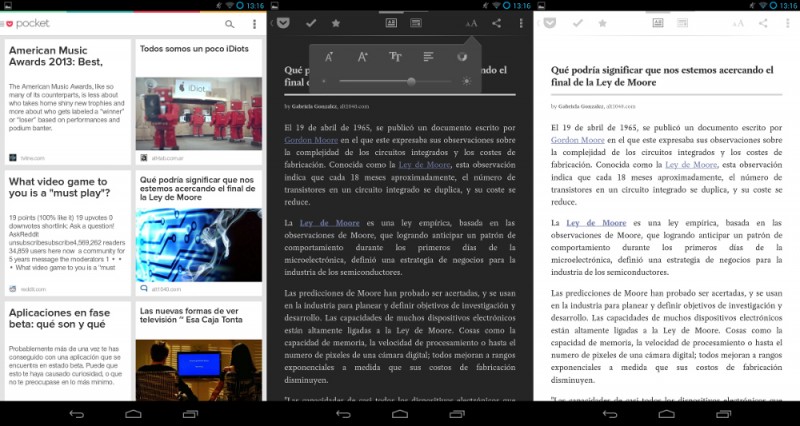Open overflow menu in dark reader toolbar

click(521, 23)
